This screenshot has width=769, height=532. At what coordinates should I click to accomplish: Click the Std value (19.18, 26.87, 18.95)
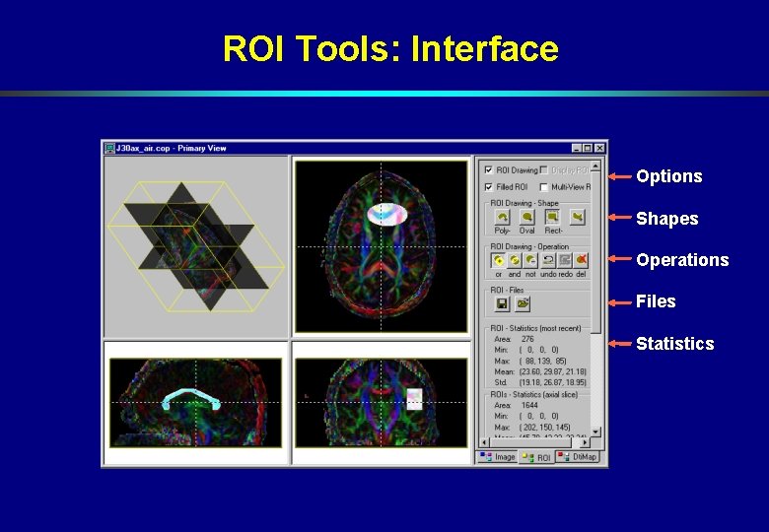point(553,382)
